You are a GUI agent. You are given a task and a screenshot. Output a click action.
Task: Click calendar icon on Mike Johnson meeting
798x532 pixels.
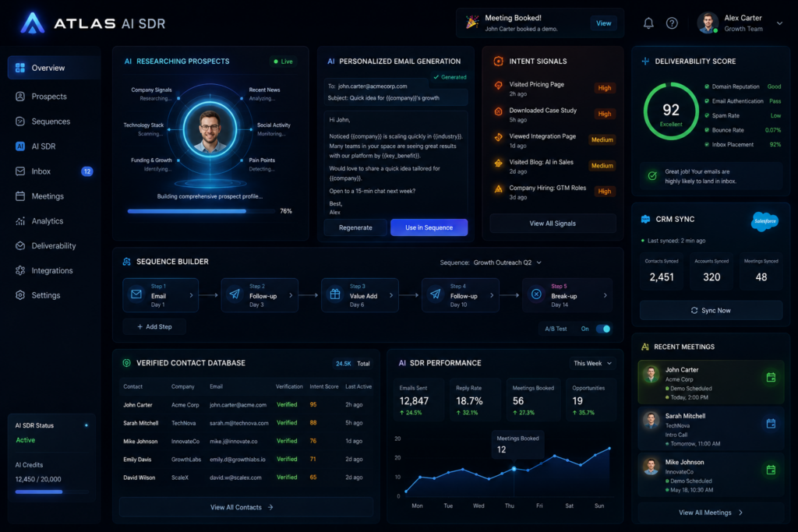(x=771, y=470)
